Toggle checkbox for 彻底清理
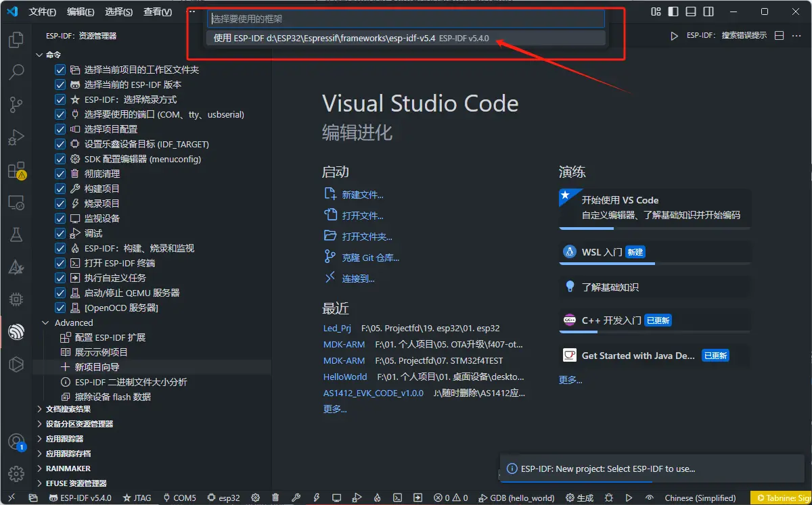The height and width of the screenshot is (505, 812). pyautogui.click(x=60, y=174)
